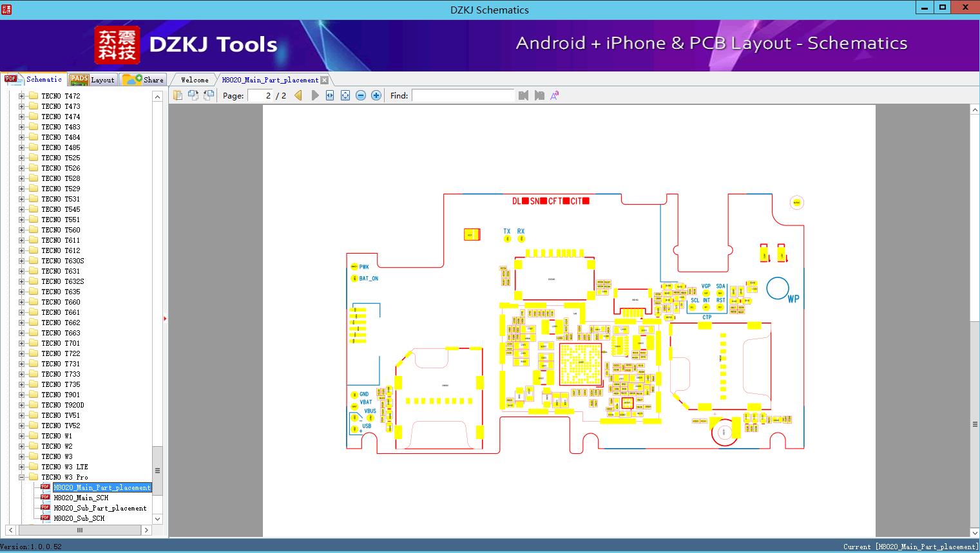Select TECNO T735 tree item
Image resolution: width=980 pixels, height=553 pixels.
point(61,384)
